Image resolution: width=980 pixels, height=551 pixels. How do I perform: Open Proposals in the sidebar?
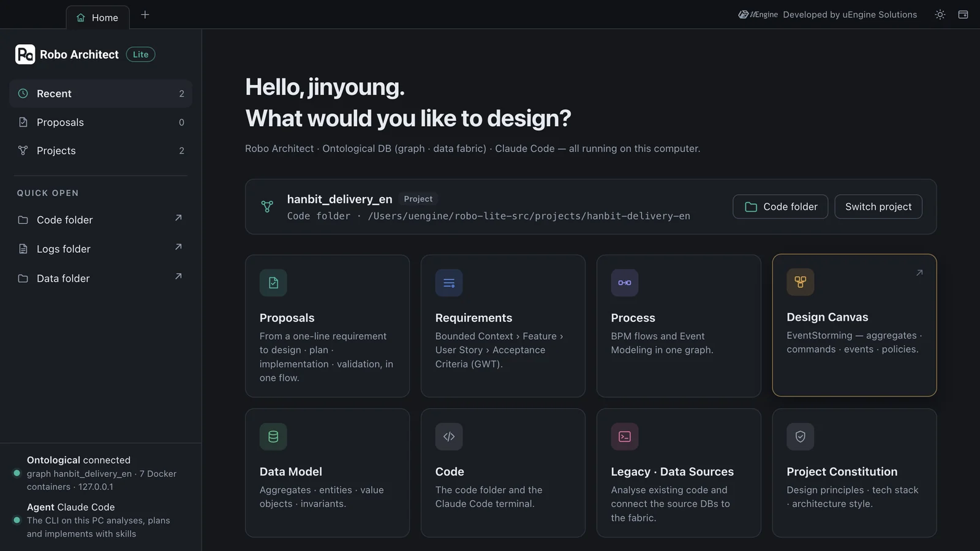[x=100, y=122]
